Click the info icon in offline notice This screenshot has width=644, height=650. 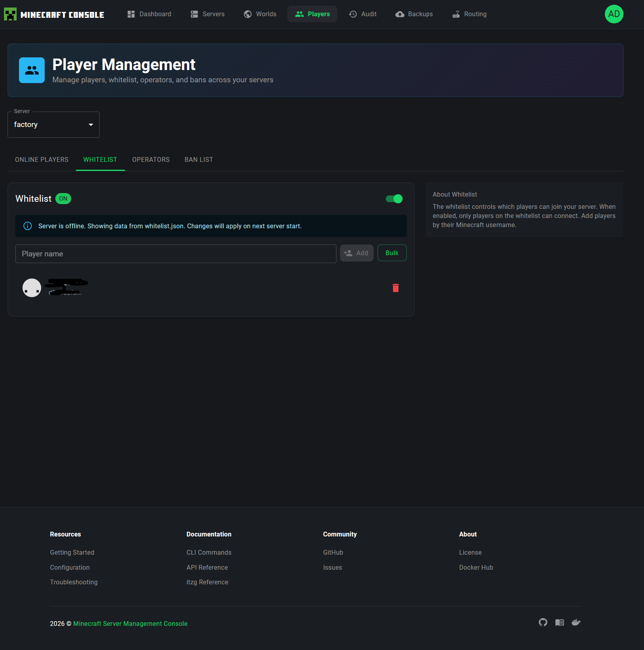point(28,226)
